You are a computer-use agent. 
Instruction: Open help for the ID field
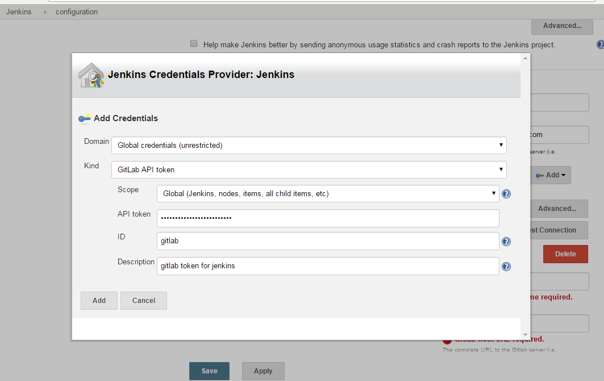coord(506,242)
